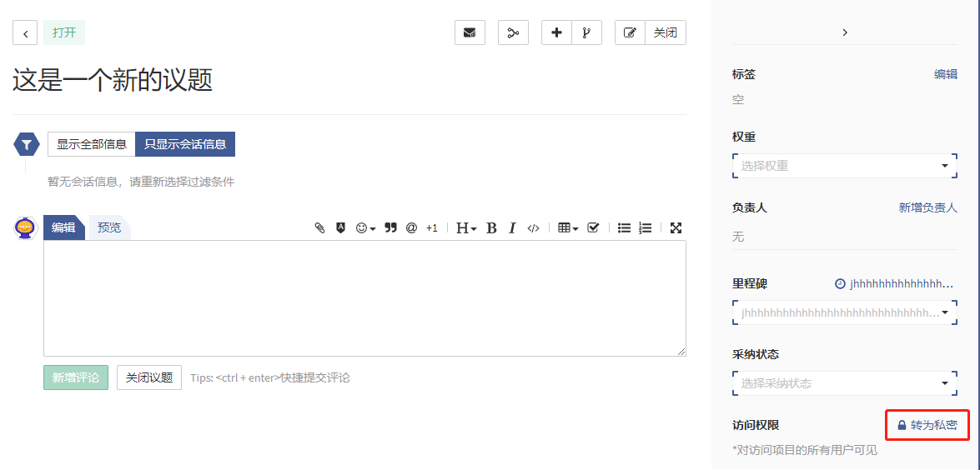Insert a task checkbox in the editor
Screen dimensions: 980x470
593,227
